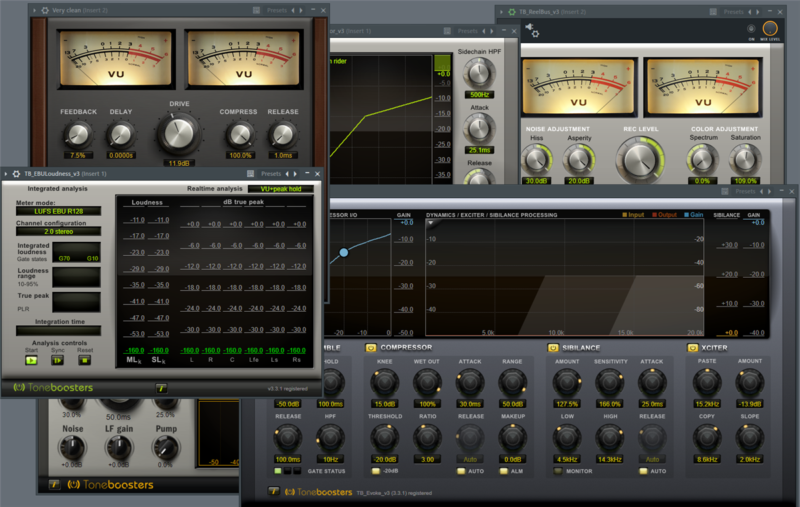This screenshot has height=507, width=800.
Task: Click the Reset analysis control button
Action: click(x=85, y=359)
